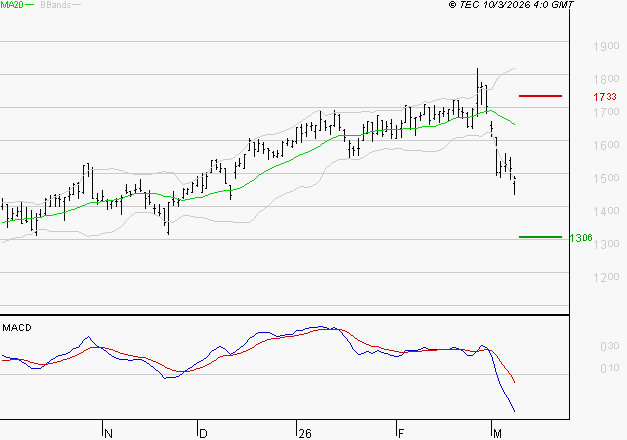Click the F month axis marker
This screenshot has width=627, height=440.
point(401,434)
